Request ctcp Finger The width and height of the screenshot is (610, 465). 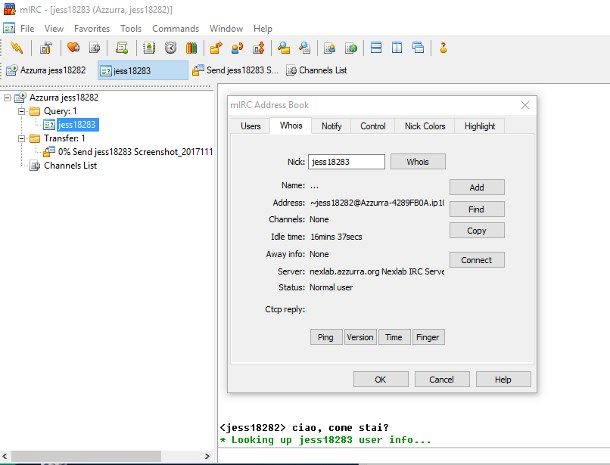(x=428, y=337)
